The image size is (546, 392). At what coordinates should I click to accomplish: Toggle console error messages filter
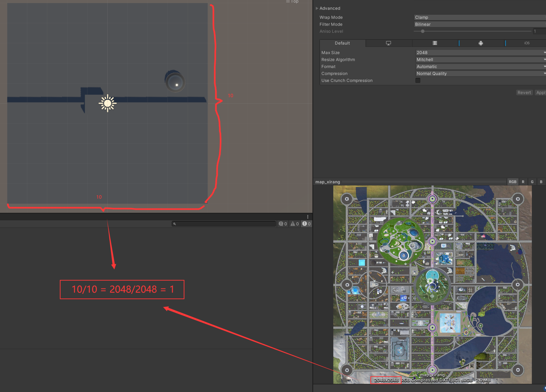pyautogui.click(x=306, y=224)
